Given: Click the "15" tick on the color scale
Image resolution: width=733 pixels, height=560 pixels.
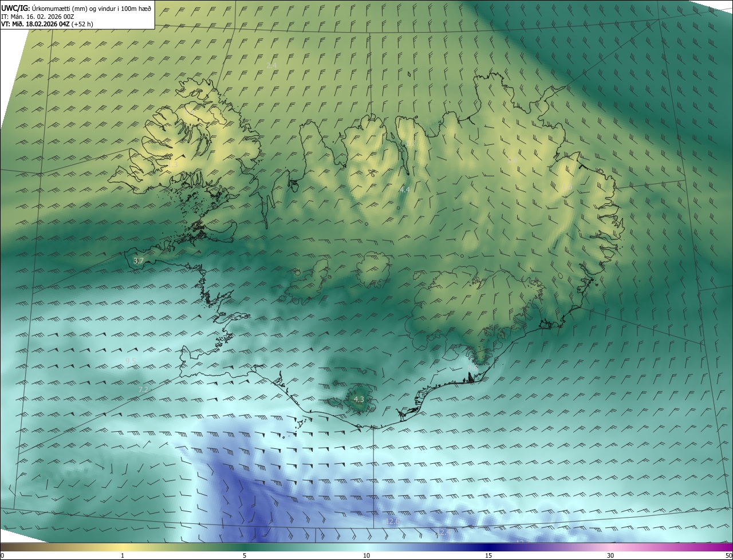Looking at the screenshot, I should [x=488, y=555].
